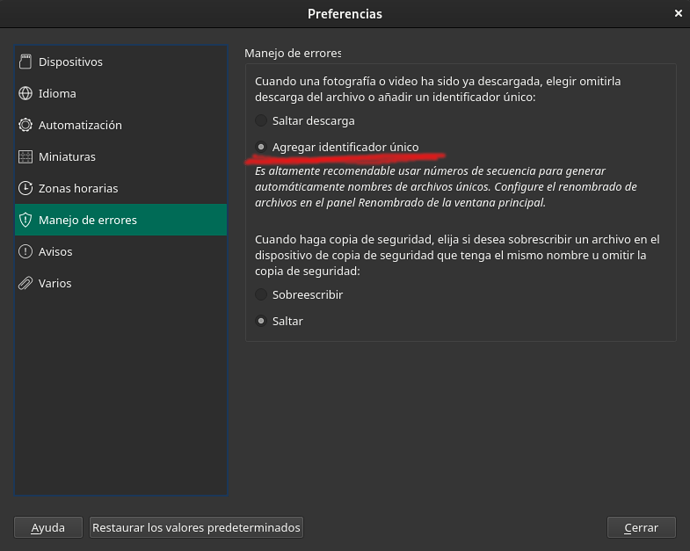Choose Agregar identificador único radio button
690x551 pixels.
point(261,147)
